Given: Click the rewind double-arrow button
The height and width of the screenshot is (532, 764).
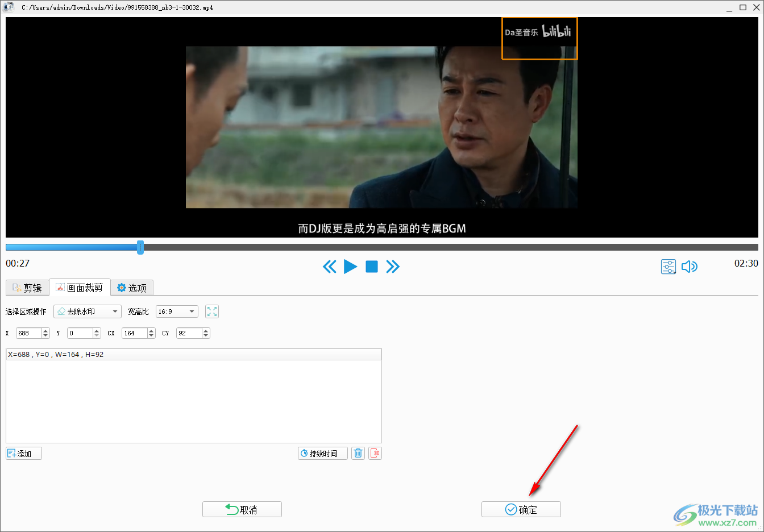Looking at the screenshot, I should [x=330, y=267].
